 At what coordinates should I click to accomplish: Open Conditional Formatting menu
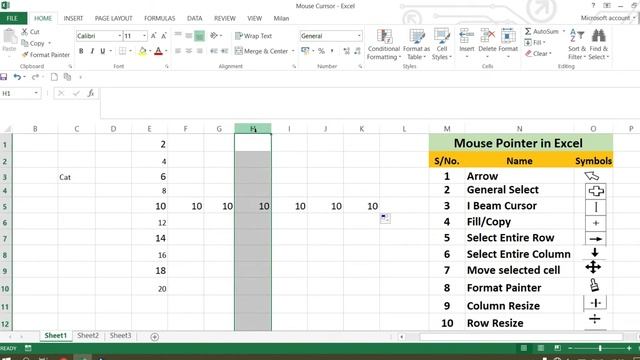point(384,44)
